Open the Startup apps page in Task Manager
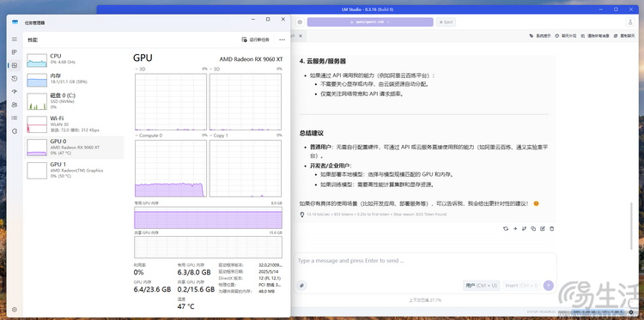The image size is (644, 320). click(15, 92)
